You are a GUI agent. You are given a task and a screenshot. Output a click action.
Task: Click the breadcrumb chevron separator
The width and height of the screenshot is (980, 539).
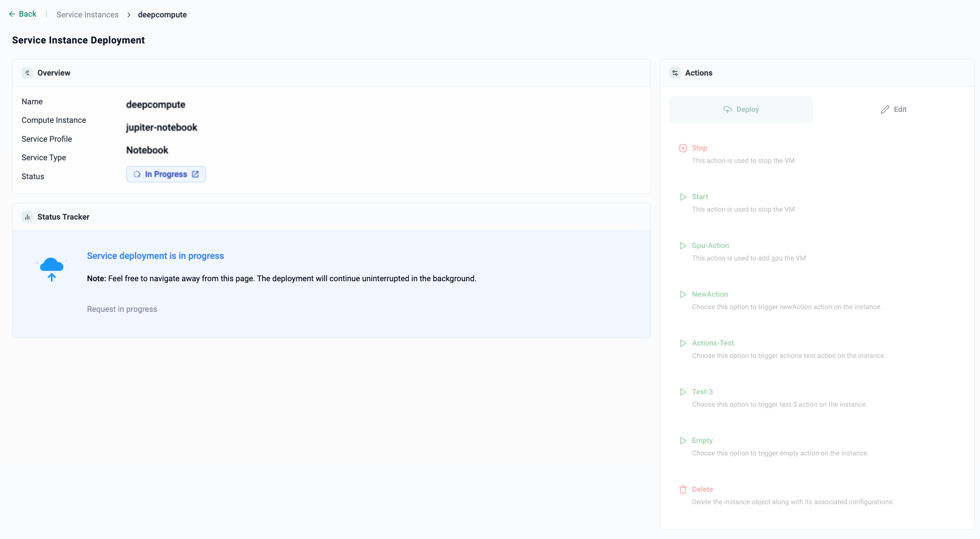pos(129,15)
